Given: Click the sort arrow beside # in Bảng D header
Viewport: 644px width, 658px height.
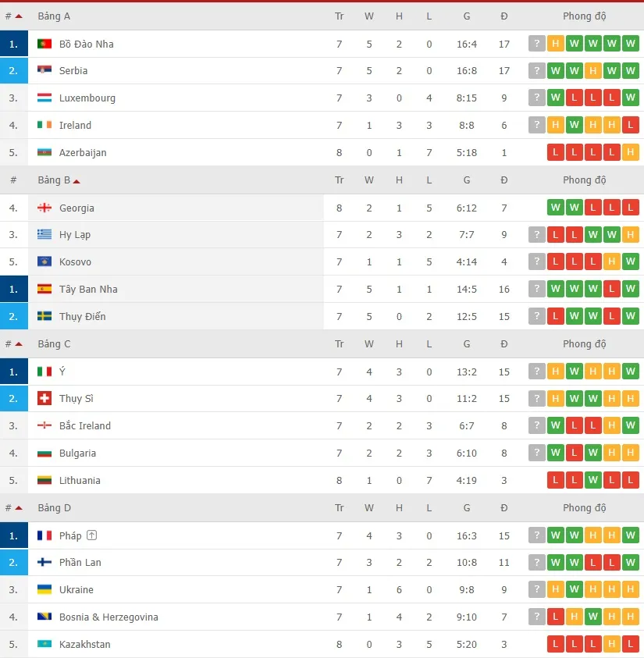Looking at the screenshot, I should click(19, 508).
